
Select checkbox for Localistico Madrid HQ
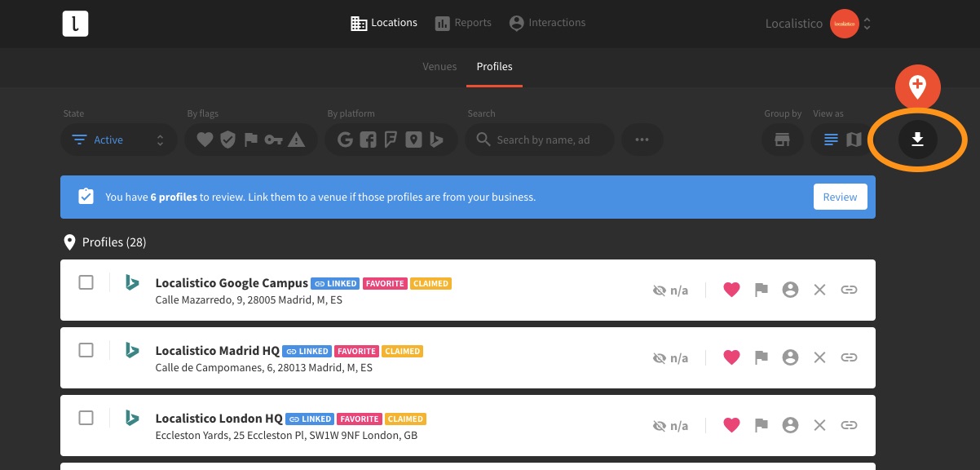tap(86, 350)
